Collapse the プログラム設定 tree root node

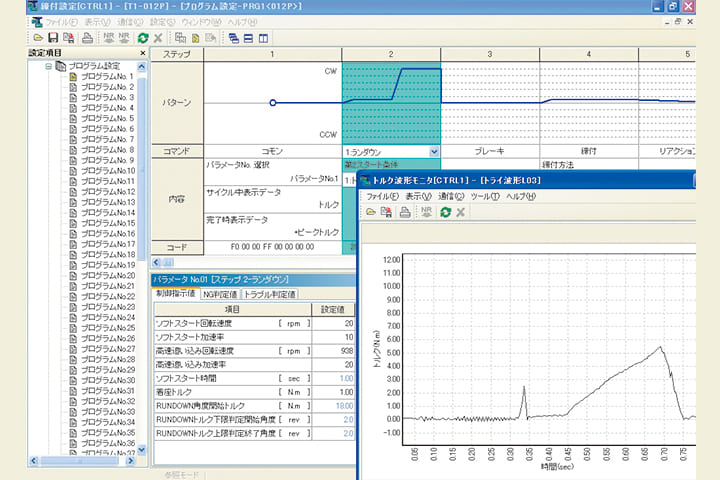(48, 66)
